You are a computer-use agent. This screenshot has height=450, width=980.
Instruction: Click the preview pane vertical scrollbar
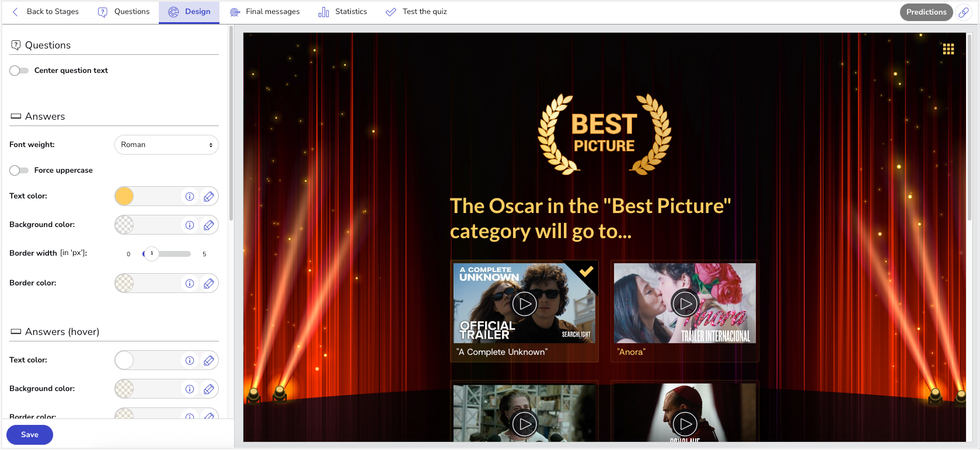(x=969, y=127)
